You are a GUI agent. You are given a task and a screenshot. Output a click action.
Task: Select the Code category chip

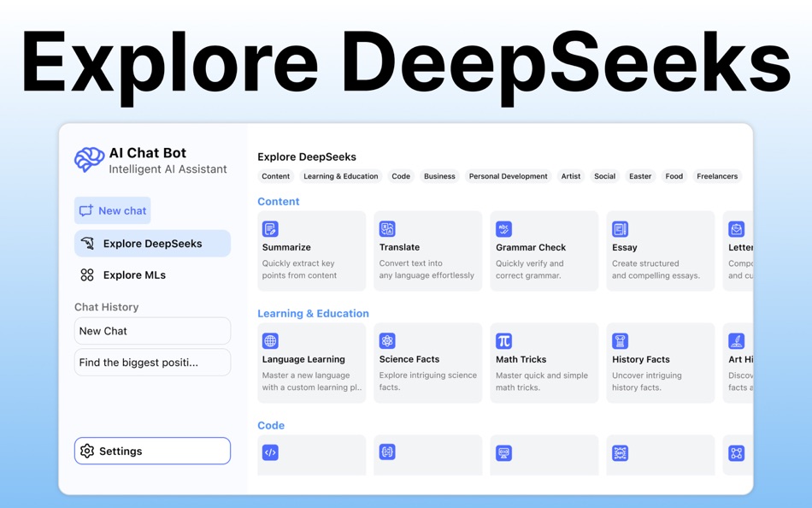pos(401,176)
